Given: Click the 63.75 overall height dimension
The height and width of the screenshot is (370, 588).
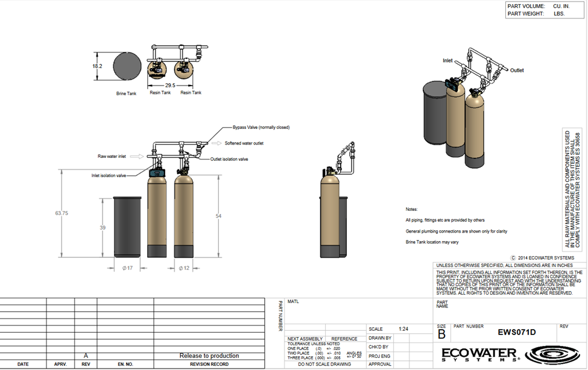Looking at the screenshot, I should pyautogui.click(x=62, y=213).
